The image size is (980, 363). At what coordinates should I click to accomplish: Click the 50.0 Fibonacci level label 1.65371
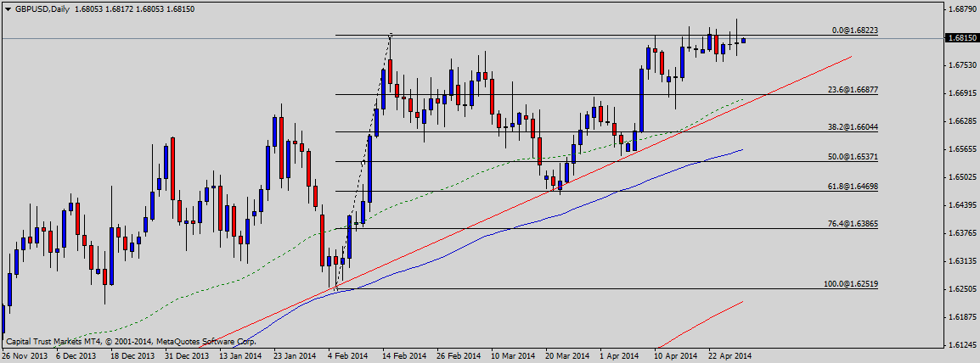coord(853,157)
